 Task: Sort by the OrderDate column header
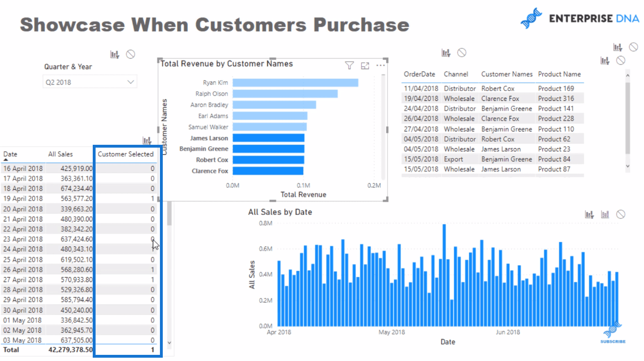click(x=419, y=74)
